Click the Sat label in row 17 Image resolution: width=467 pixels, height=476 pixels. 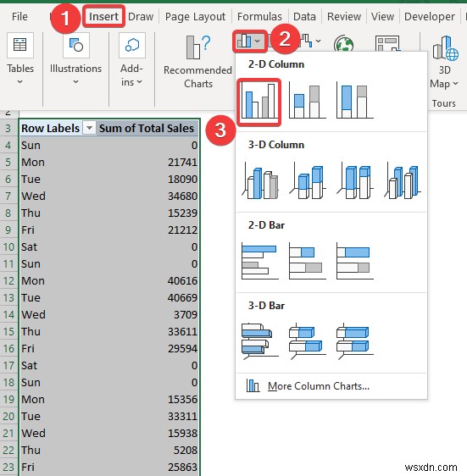tap(29, 366)
